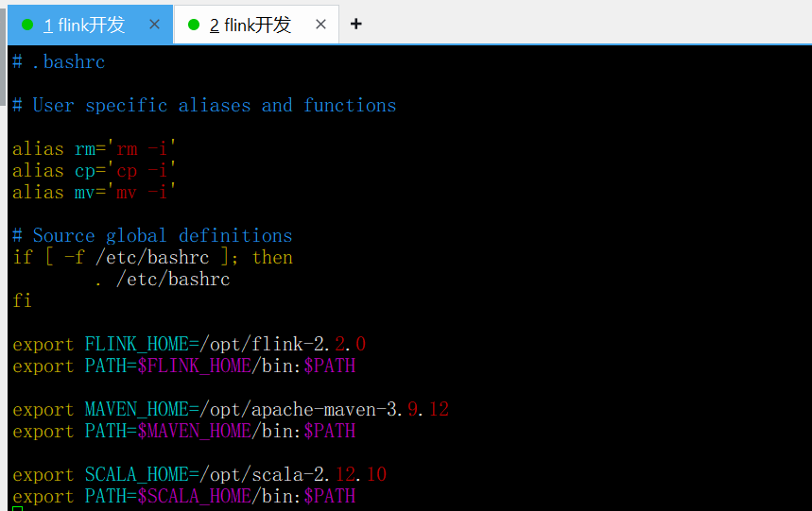Open a new session tab with plus
The image size is (812, 511).
point(355,24)
